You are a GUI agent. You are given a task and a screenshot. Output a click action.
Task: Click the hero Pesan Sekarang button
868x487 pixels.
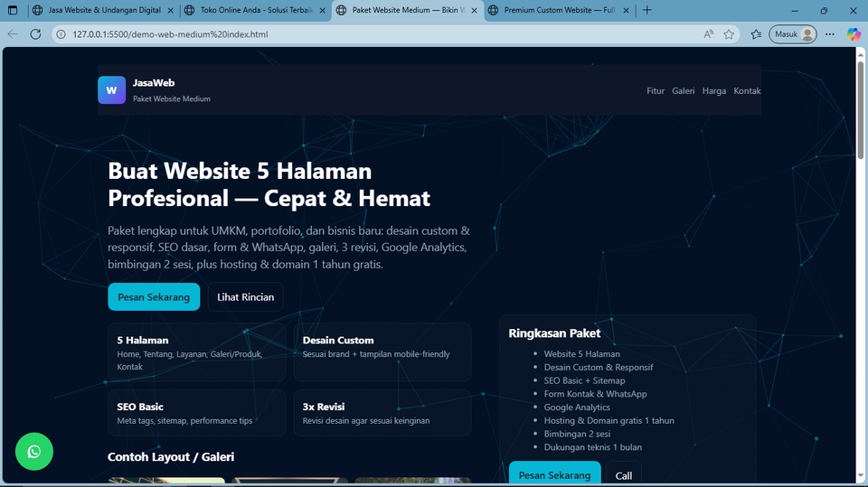(x=154, y=296)
